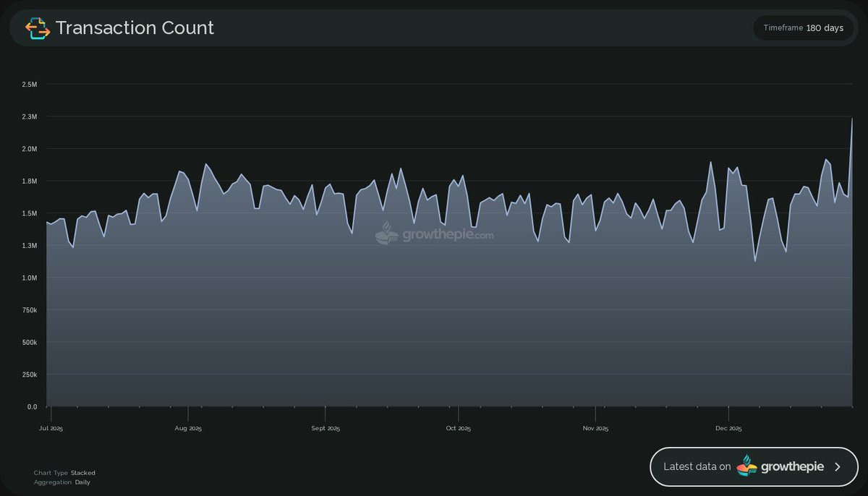Select the Jul 2025 x-axis marker

(x=51, y=429)
